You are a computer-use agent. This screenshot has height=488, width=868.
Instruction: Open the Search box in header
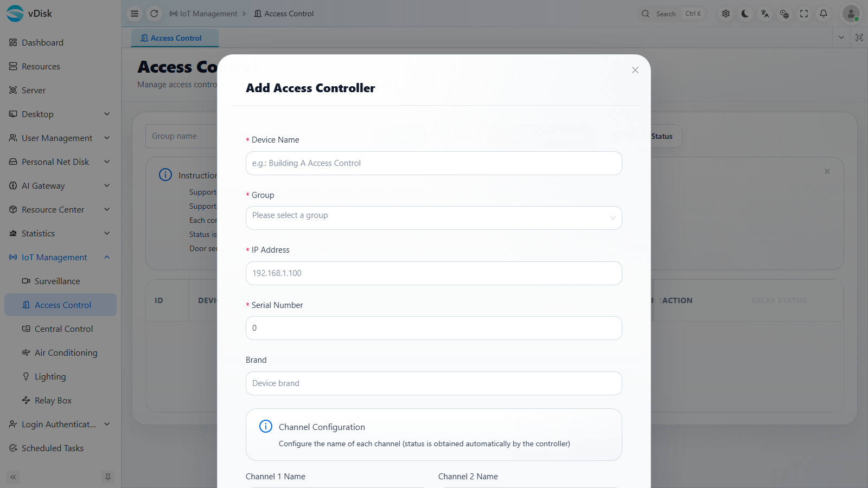[x=672, y=14]
